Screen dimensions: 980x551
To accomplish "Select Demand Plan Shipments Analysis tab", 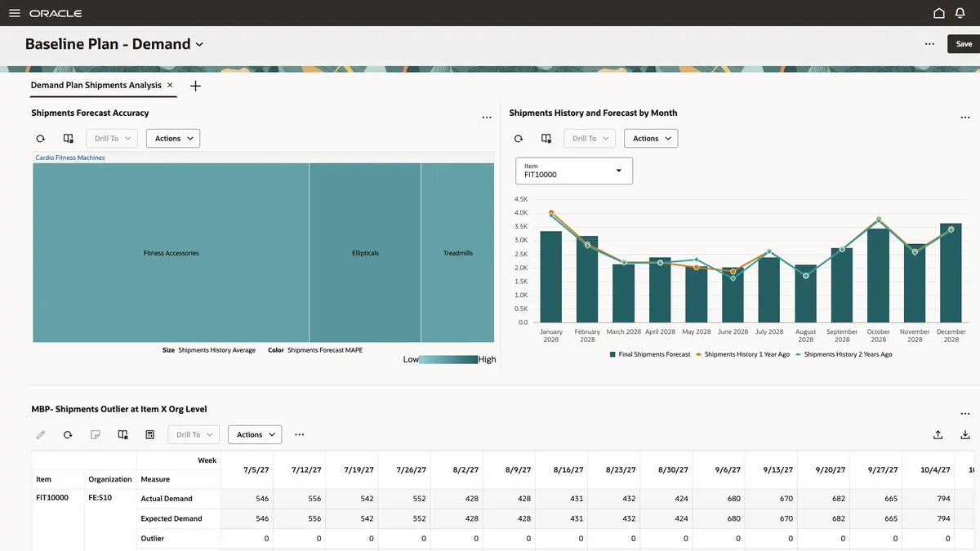I will click(x=96, y=85).
